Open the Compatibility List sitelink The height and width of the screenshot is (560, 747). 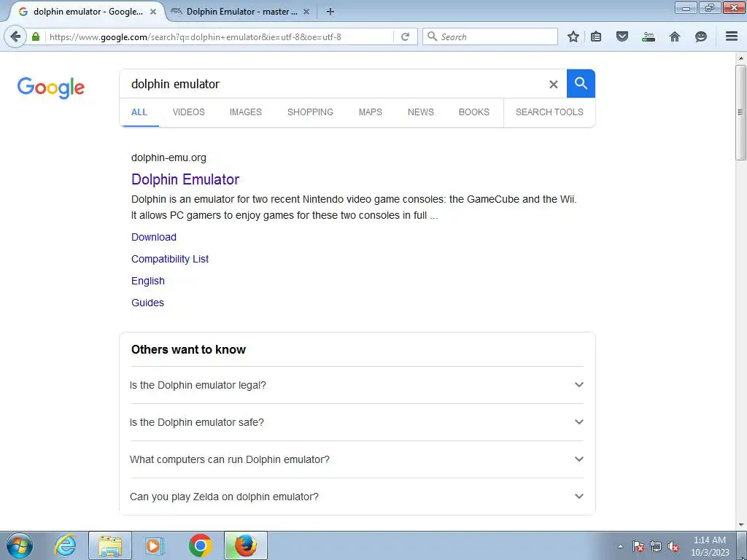[x=170, y=259]
